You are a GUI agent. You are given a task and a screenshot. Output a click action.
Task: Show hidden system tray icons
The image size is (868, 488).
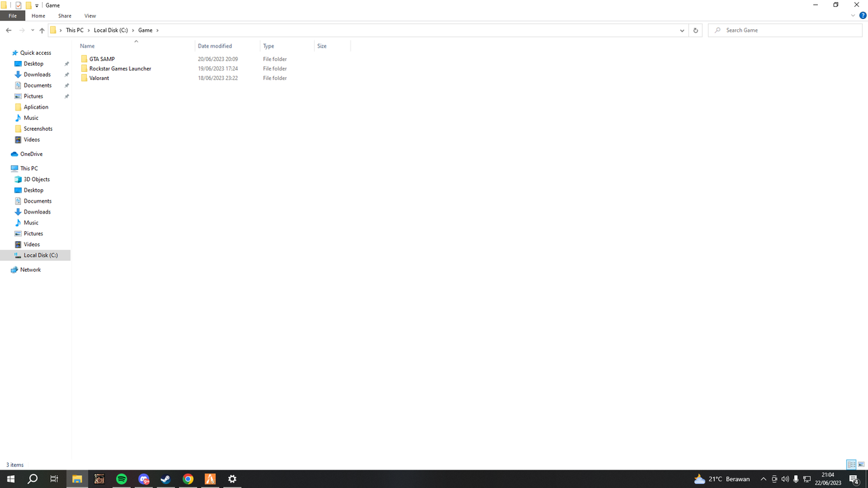(764, 479)
